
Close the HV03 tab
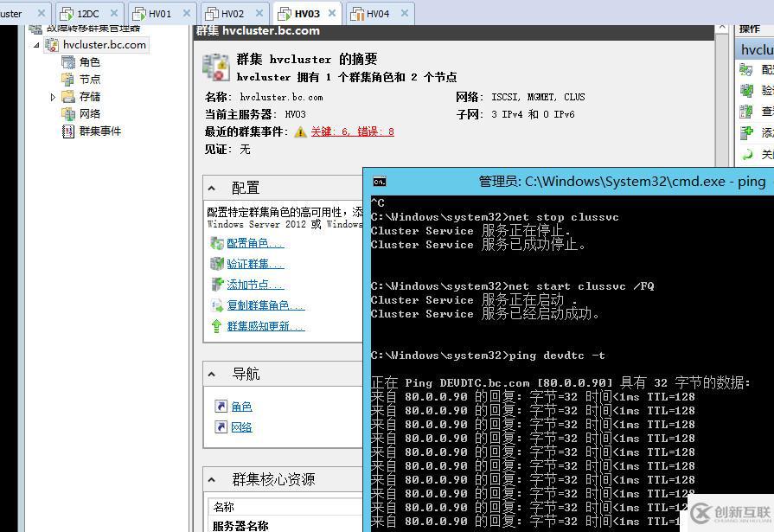click(332, 13)
